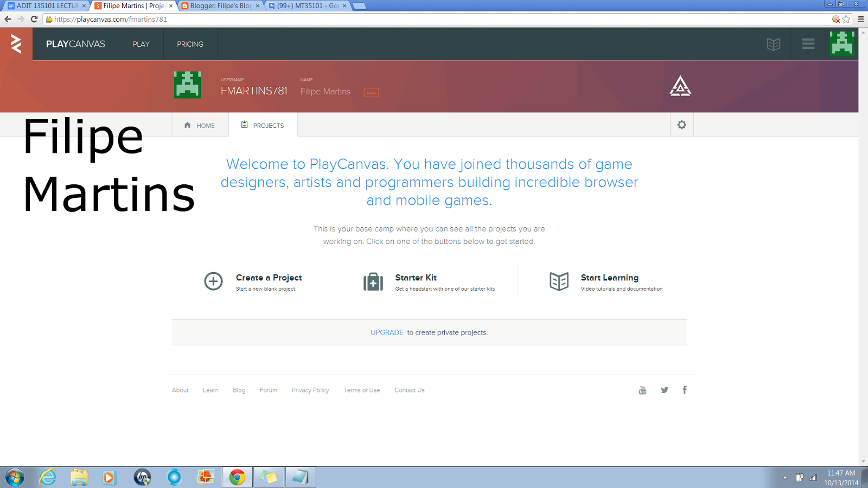This screenshot has width=868, height=488.
Task: Open the PRICING menu item
Action: click(x=190, y=44)
